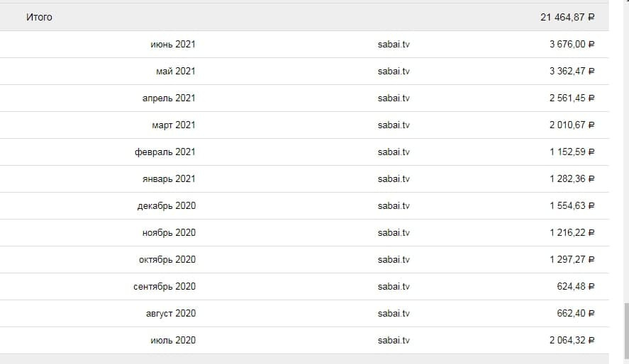
Task: Click the Итого row label
Action: click(x=39, y=17)
